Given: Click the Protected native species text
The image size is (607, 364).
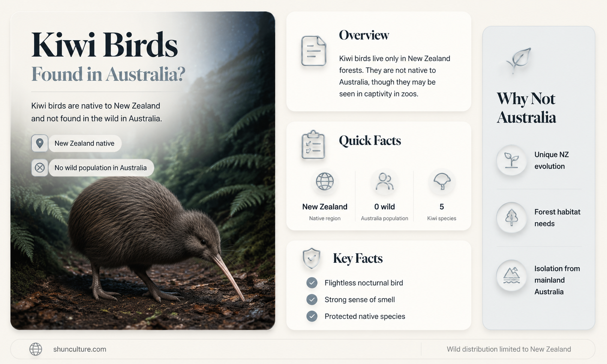Looking at the screenshot, I should pos(365,316).
